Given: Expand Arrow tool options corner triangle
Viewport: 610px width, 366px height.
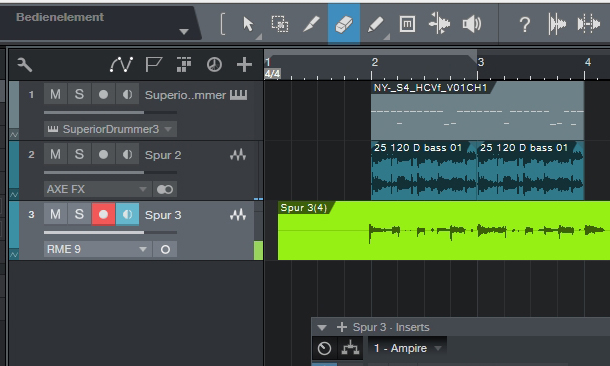Looking at the screenshot, I should [258, 37].
